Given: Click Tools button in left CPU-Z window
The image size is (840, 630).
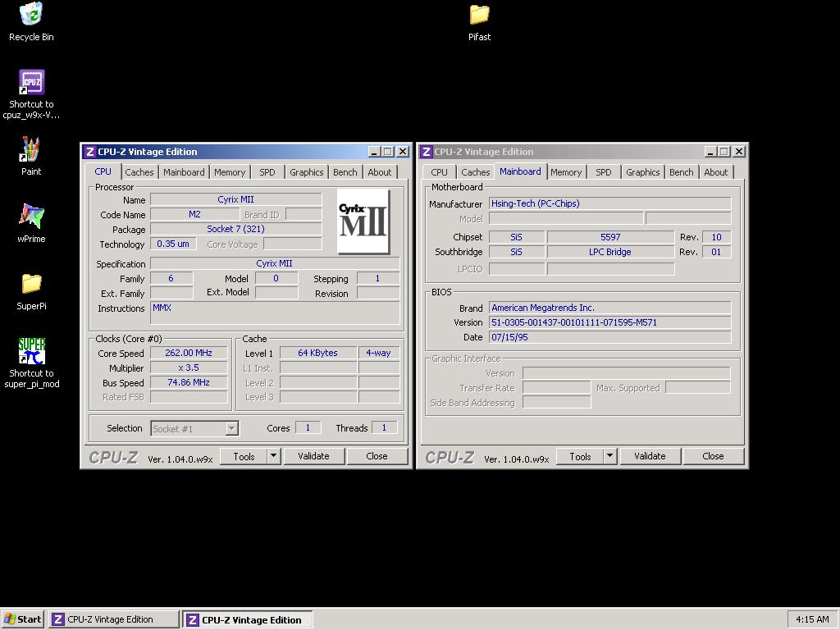Looking at the screenshot, I should (244, 456).
